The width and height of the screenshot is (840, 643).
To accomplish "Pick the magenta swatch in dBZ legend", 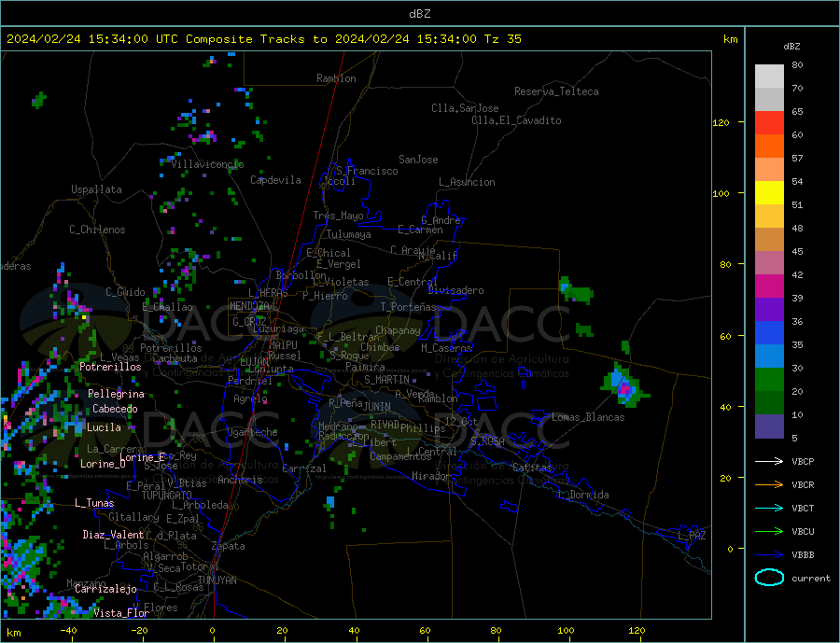I will pos(769,287).
